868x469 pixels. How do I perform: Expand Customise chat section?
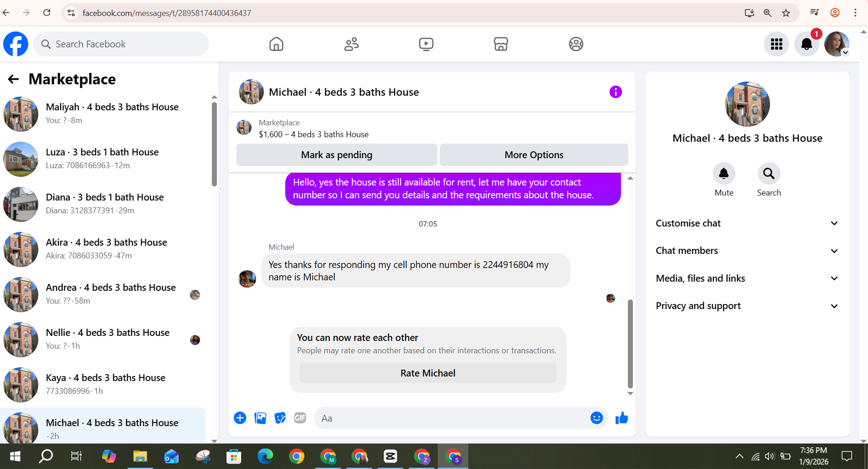[x=747, y=223]
